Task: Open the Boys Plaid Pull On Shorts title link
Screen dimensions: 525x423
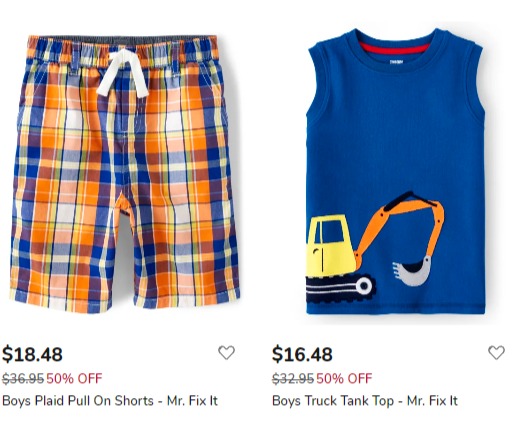Action: (110, 401)
